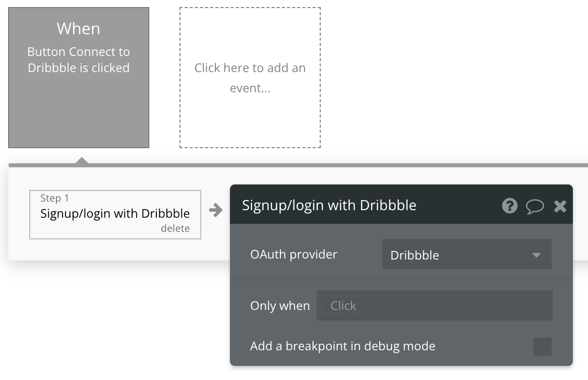Select the Step 1 Signup/login action box

pyautogui.click(x=115, y=214)
